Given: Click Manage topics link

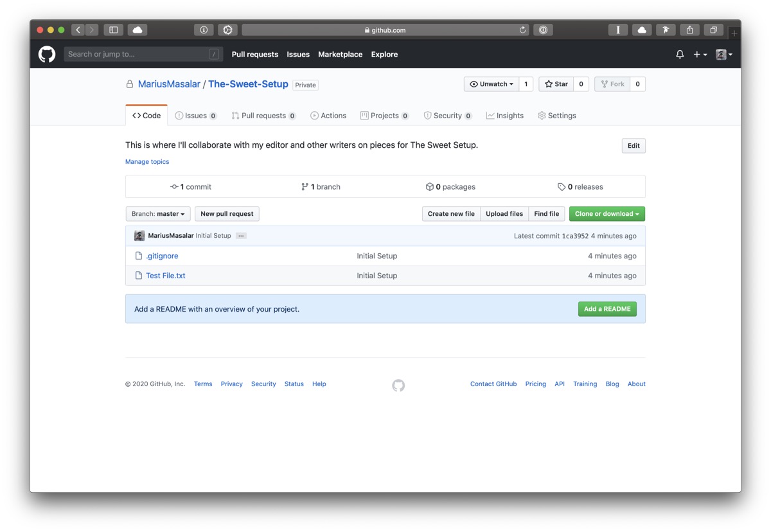Looking at the screenshot, I should 147,162.
